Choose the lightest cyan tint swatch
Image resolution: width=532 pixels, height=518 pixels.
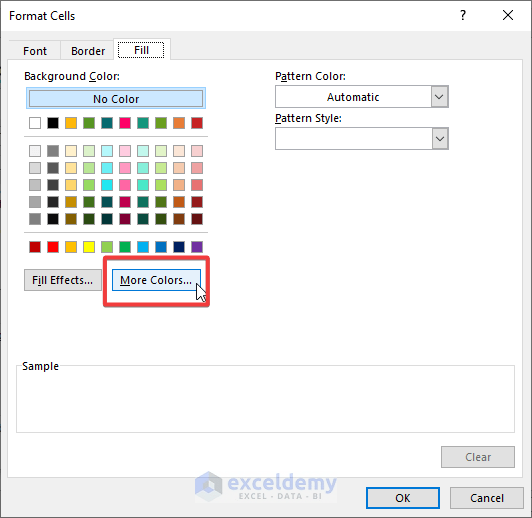pyautogui.click(x=107, y=151)
